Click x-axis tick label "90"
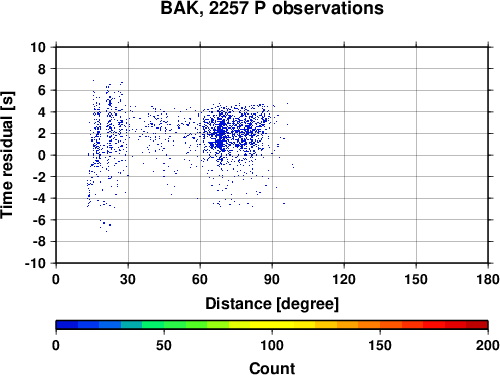This screenshot has height=375, width=500. [x=272, y=279]
